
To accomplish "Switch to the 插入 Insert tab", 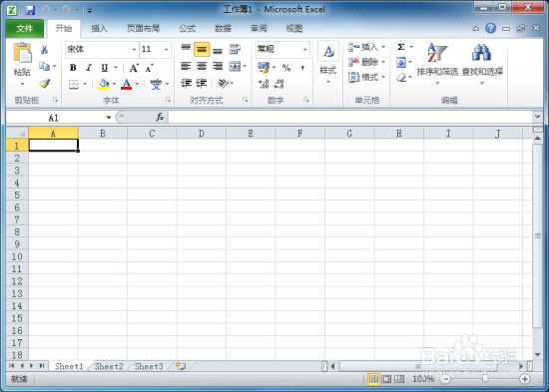I will tap(99, 28).
